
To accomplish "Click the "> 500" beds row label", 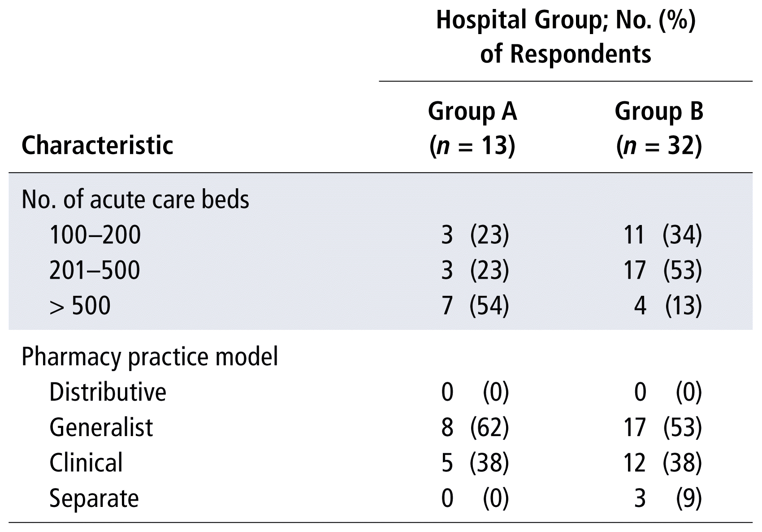I will [80, 306].
